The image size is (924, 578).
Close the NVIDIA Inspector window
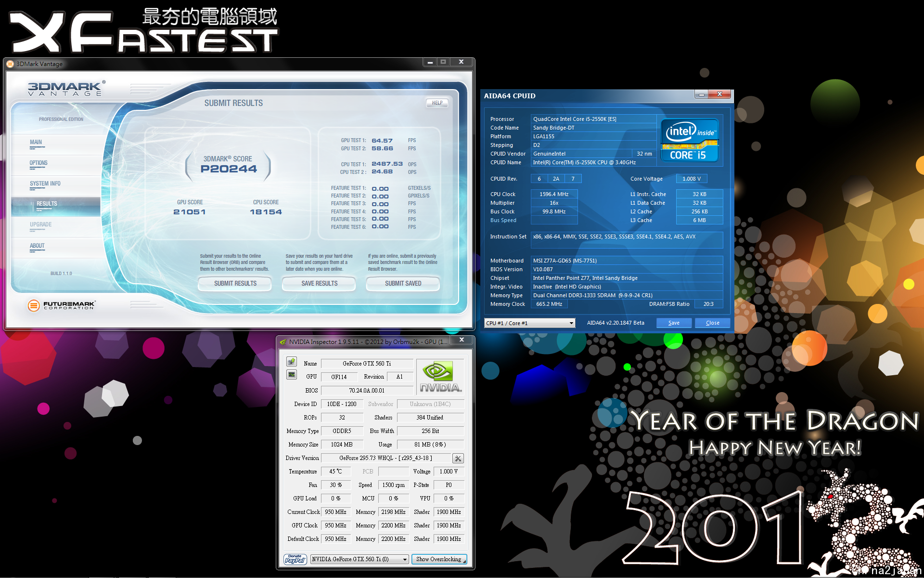click(462, 340)
